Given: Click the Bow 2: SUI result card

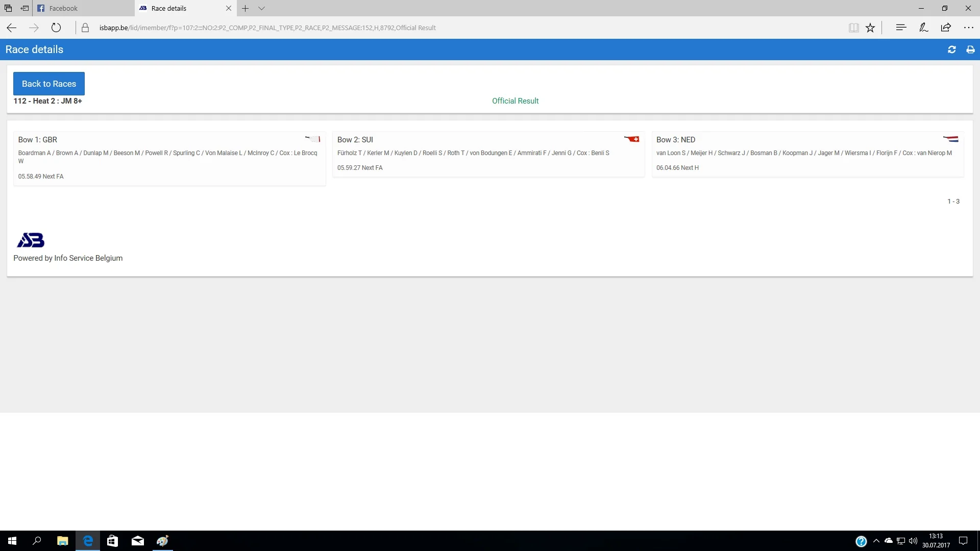Looking at the screenshot, I should (488, 154).
